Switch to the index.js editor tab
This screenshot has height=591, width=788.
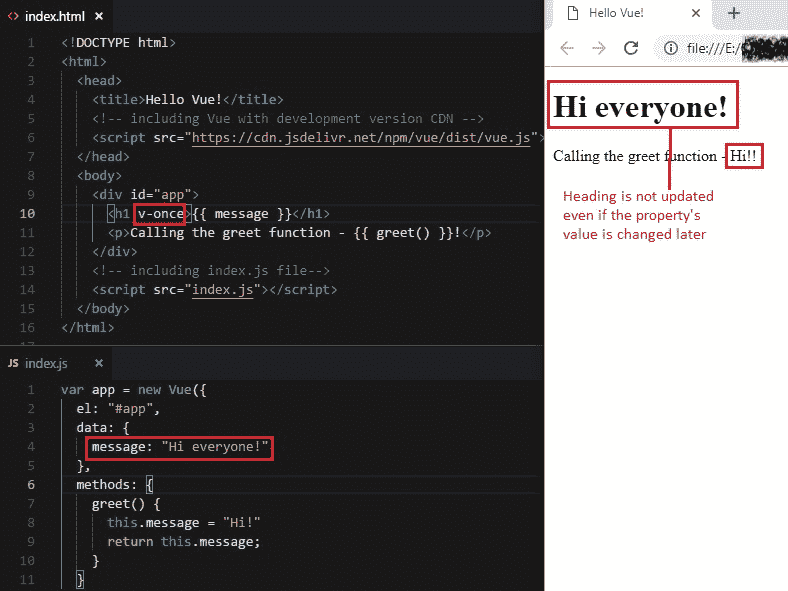[x=55, y=363]
